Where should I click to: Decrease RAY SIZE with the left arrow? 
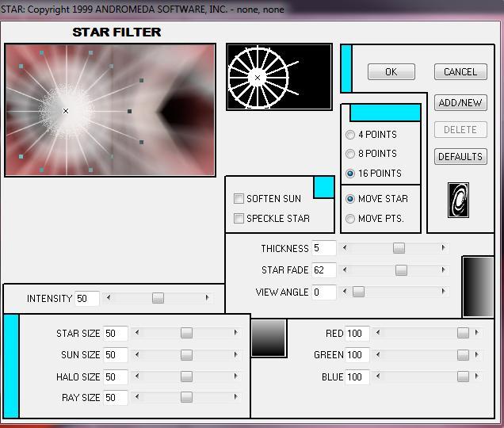[x=137, y=396]
